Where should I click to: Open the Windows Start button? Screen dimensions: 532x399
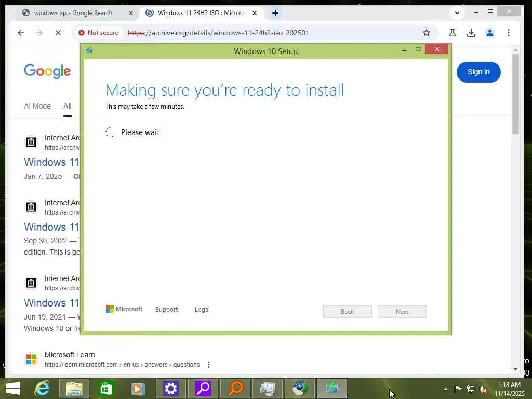tap(13, 389)
